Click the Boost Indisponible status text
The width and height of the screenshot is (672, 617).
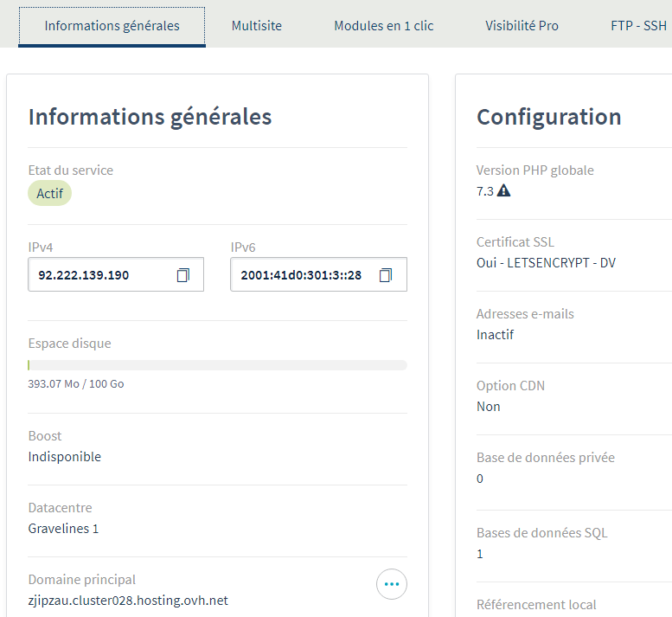[x=64, y=456]
